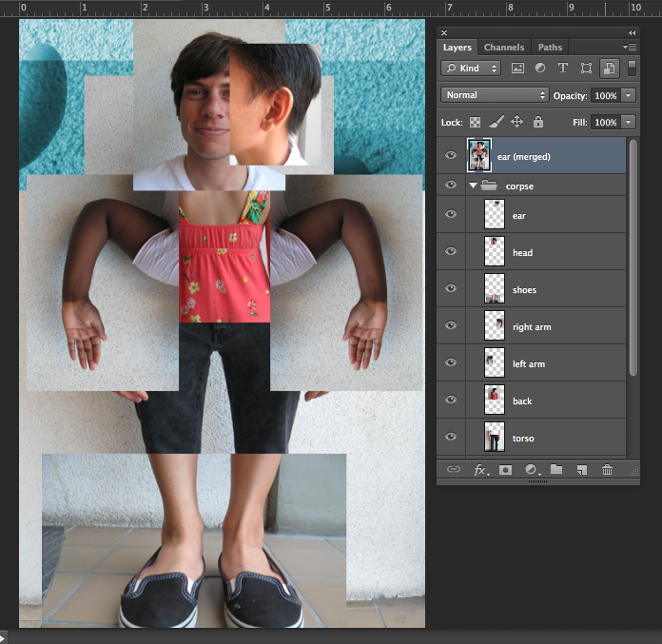Toggle visibility of the shoes layer

[x=451, y=289]
